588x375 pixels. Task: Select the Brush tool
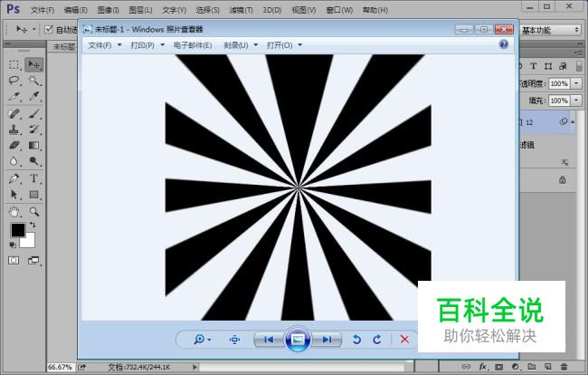pyautogui.click(x=33, y=113)
